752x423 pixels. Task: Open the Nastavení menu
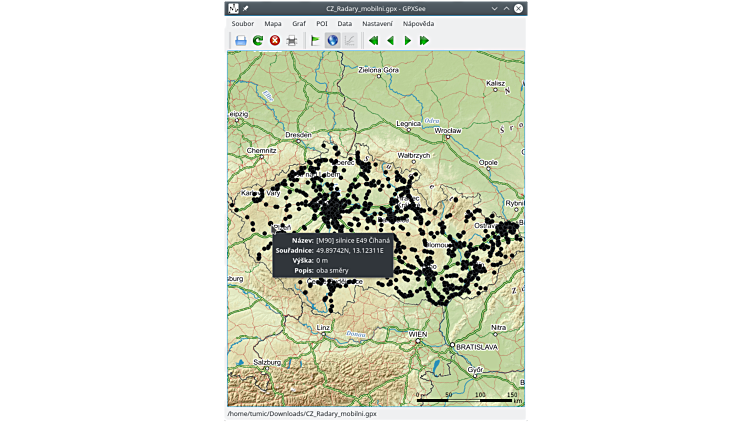(x=377, y=23)
